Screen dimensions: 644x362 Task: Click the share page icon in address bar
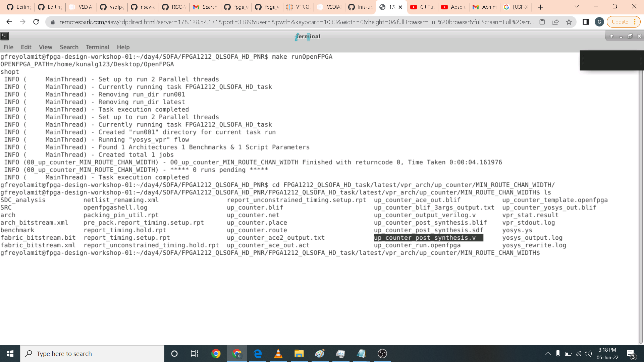pyautogui.click(x=555, y=22)
